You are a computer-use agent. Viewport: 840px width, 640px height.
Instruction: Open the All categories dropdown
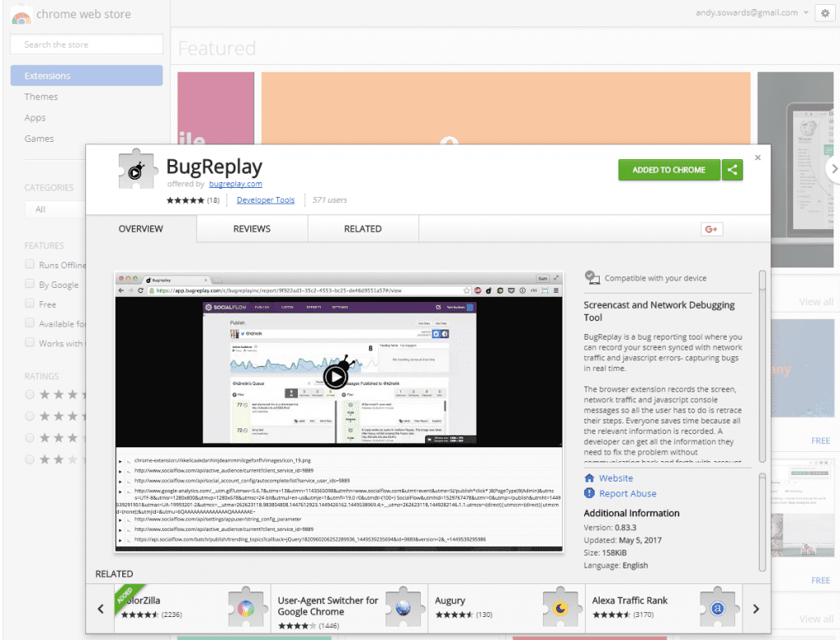click(55, 209)
